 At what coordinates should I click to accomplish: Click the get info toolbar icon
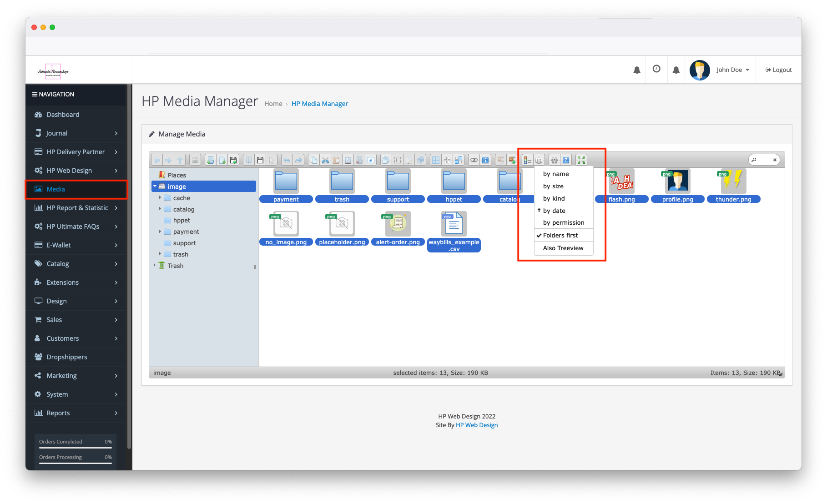tap(485, 160)
